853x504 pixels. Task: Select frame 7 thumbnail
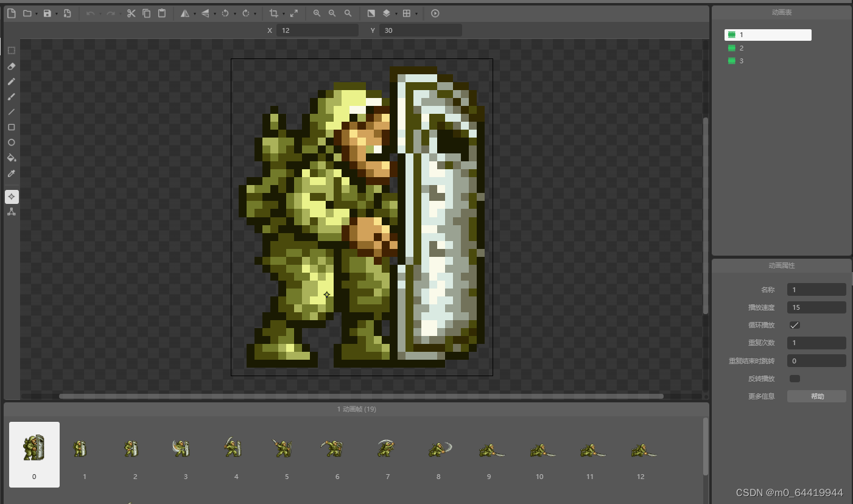(388, 455)
